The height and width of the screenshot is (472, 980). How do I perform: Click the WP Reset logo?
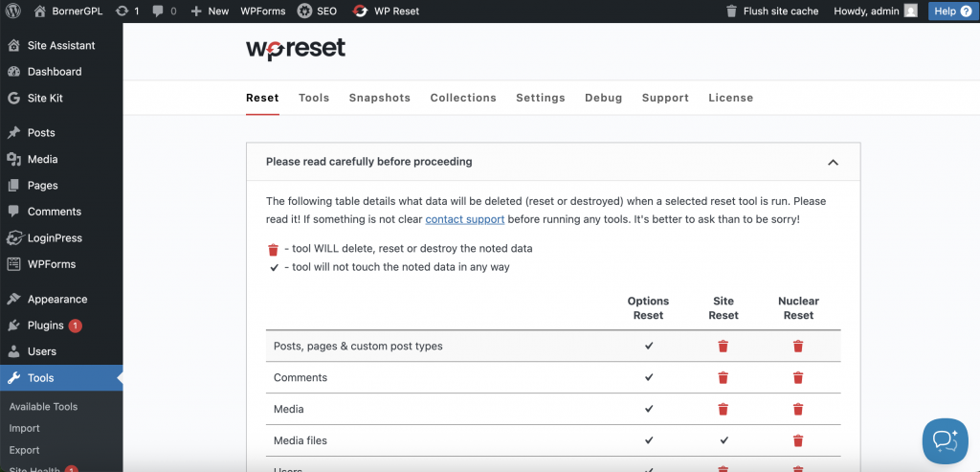click(296, 49)
